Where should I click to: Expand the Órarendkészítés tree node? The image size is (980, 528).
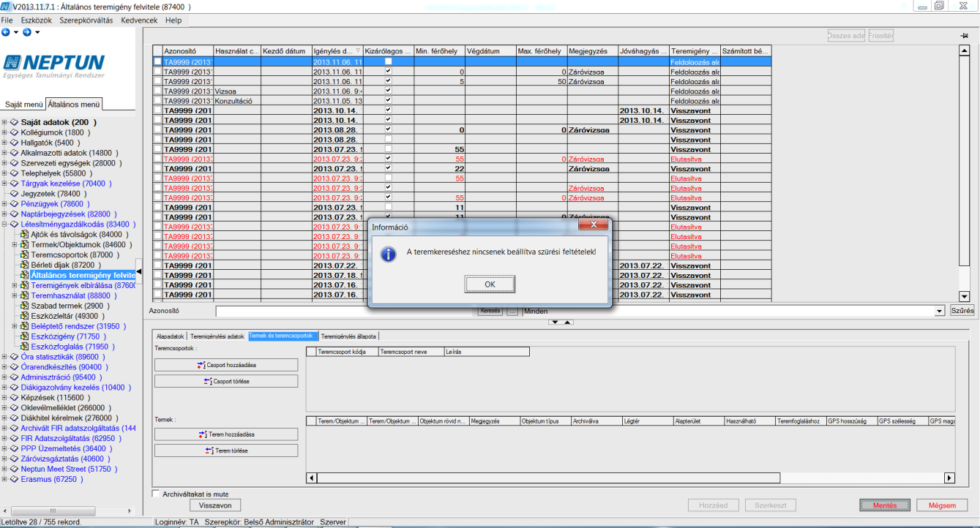point(5,367)
